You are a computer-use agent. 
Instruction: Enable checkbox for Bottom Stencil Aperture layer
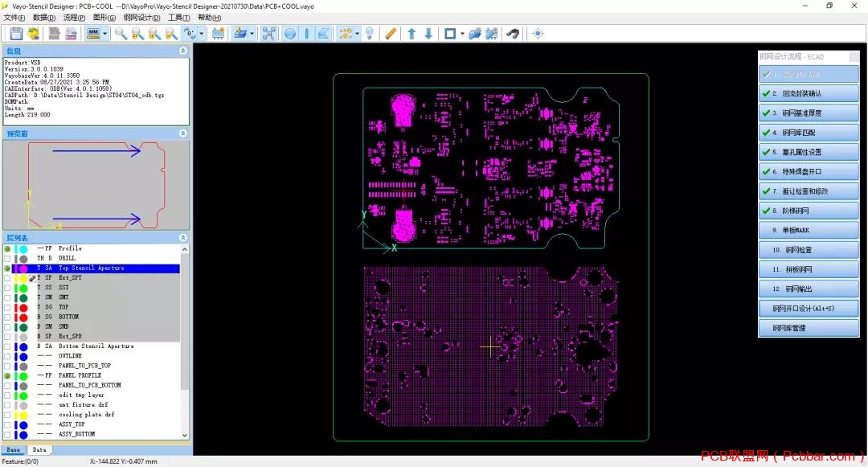7,347
